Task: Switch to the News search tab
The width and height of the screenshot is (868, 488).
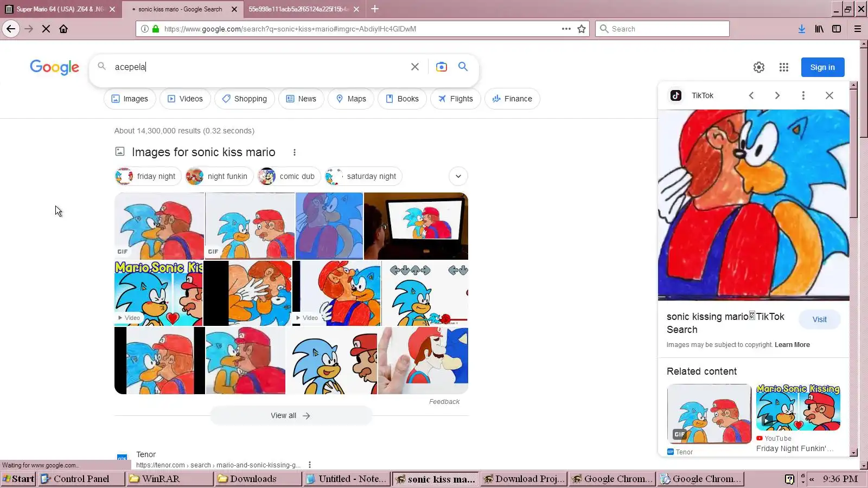Action: tap(301, 99)
